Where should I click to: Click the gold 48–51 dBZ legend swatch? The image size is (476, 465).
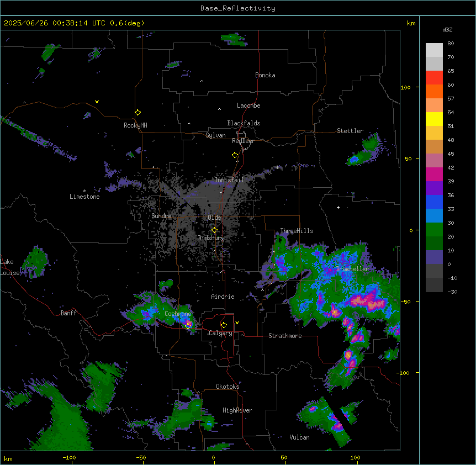pos(434,133)
